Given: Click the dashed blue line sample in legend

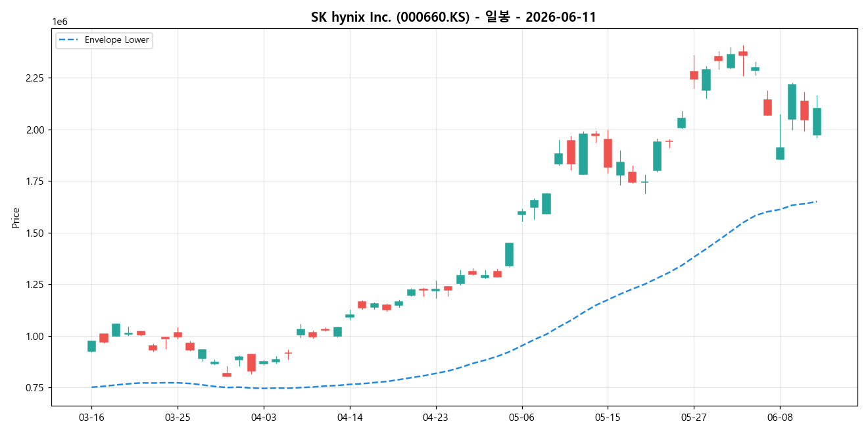Looking at the screenshot, I should tap(69, 40).
